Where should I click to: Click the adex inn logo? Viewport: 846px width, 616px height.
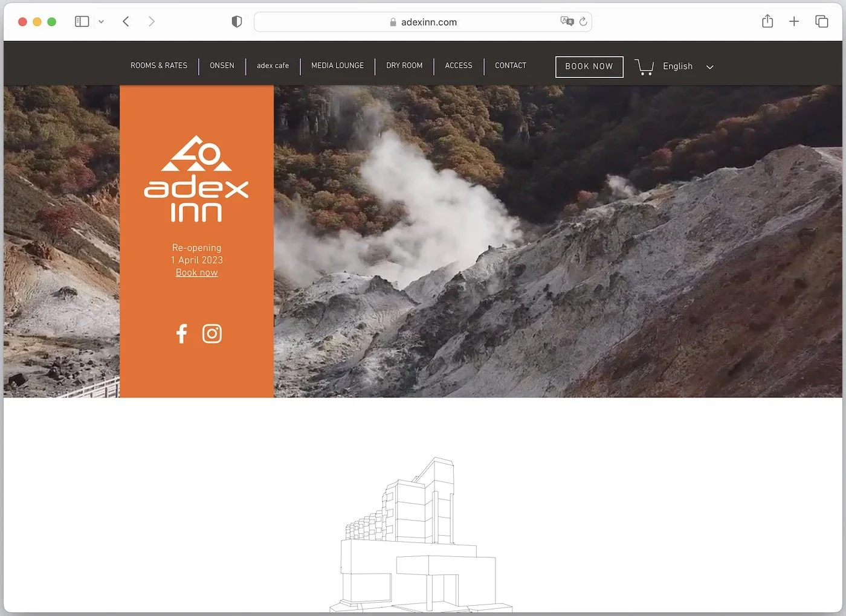196,178
